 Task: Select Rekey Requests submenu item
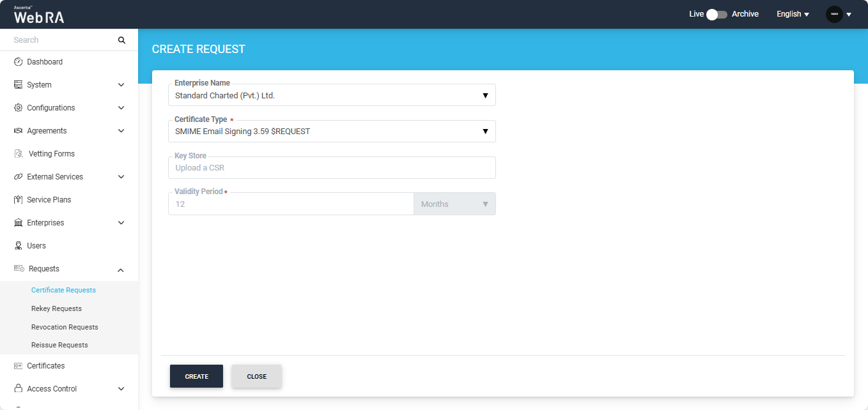click(56, 308)
